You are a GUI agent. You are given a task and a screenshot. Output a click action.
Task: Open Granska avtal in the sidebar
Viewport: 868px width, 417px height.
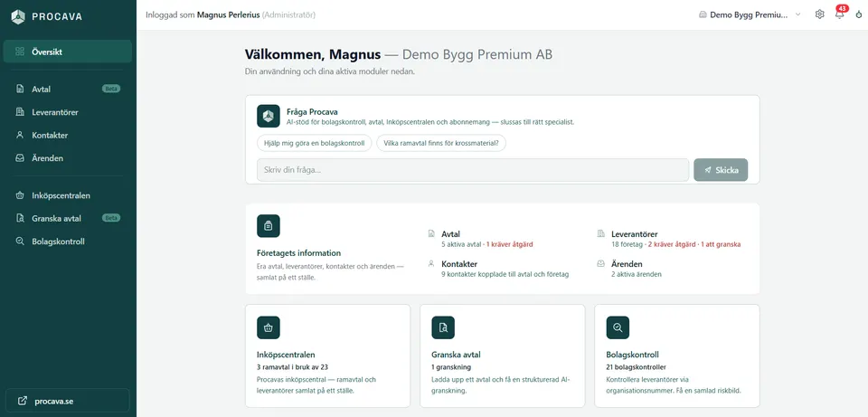(68, 218)
